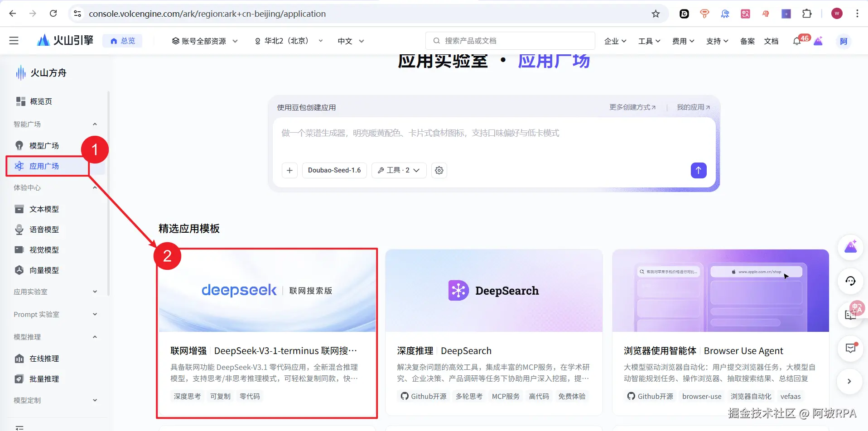The image size is (868, 431).
Task: Click the browser address bar URL
Action: 207,14
